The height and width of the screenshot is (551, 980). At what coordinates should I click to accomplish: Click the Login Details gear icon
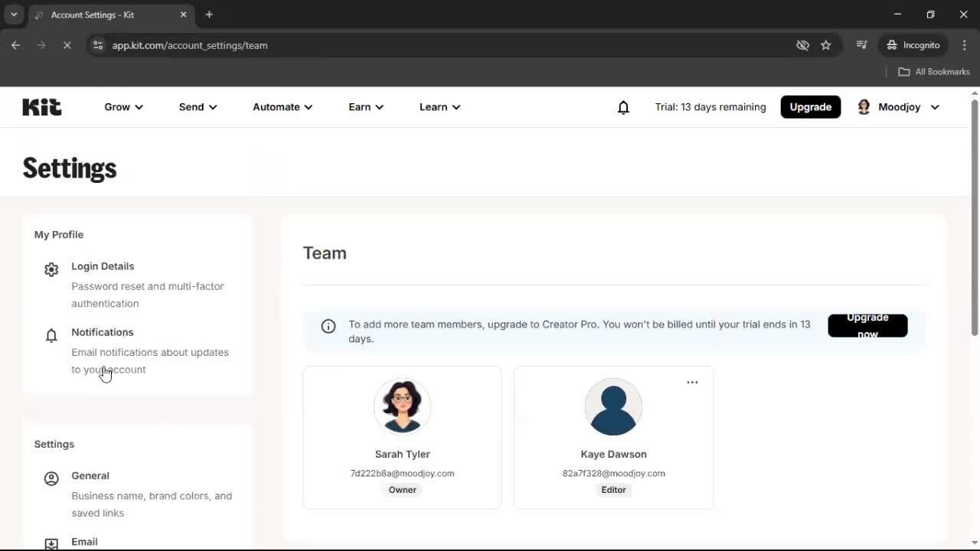[51, 269]
